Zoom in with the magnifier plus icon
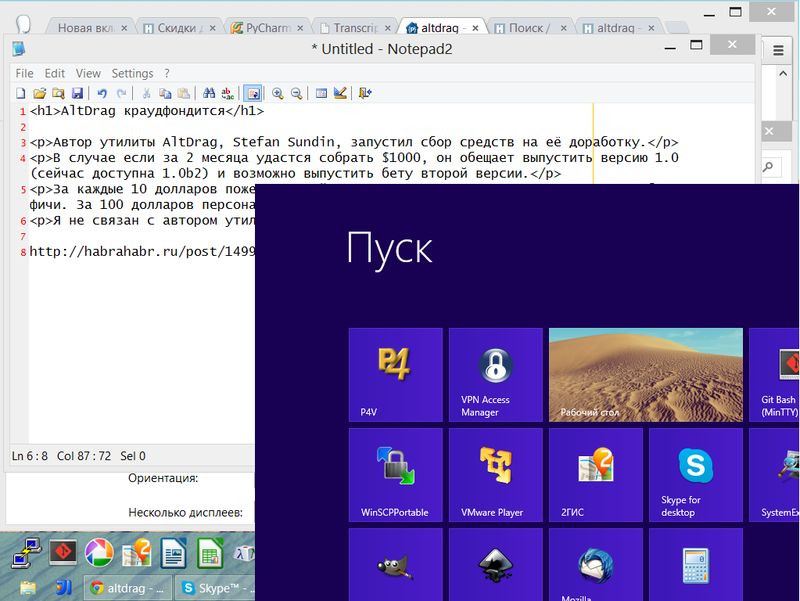This screenshot has width=800, height=601. tap(278, 93)
